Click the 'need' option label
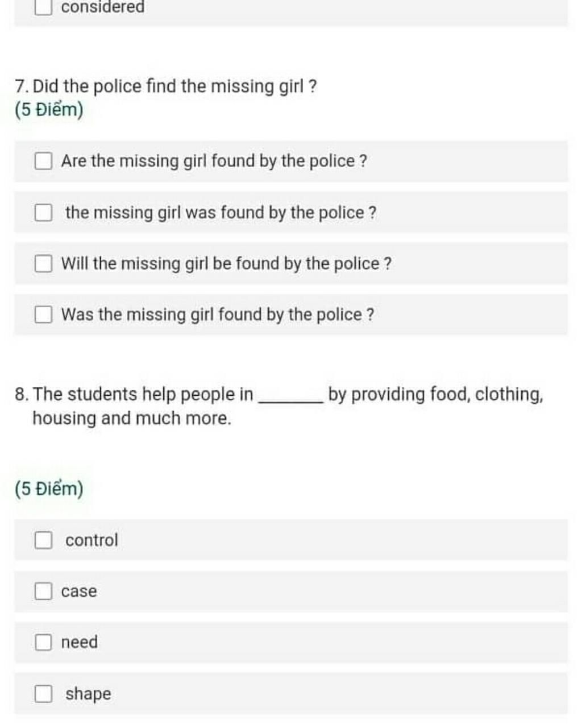Screen dimensions: 582x728 coord(80,642)
